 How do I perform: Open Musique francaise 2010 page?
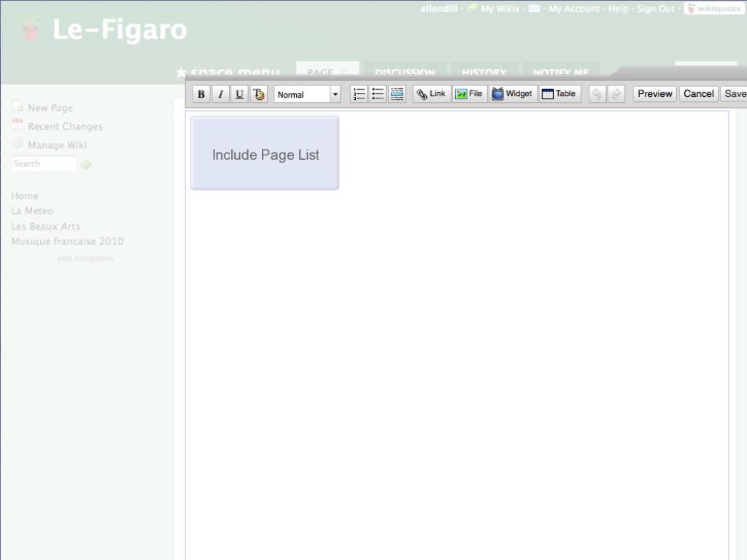click(68, 241)
